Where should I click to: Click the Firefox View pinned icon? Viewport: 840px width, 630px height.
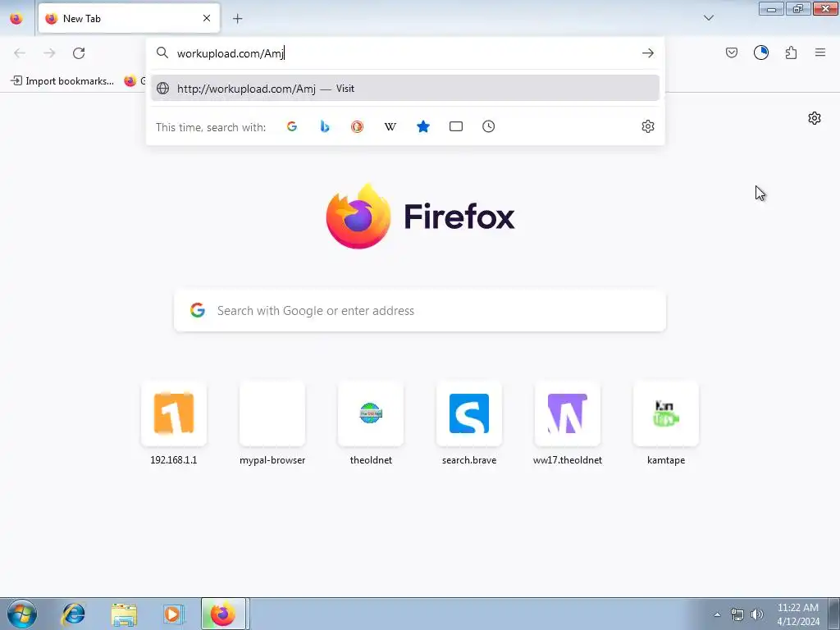tap(16, 18)
